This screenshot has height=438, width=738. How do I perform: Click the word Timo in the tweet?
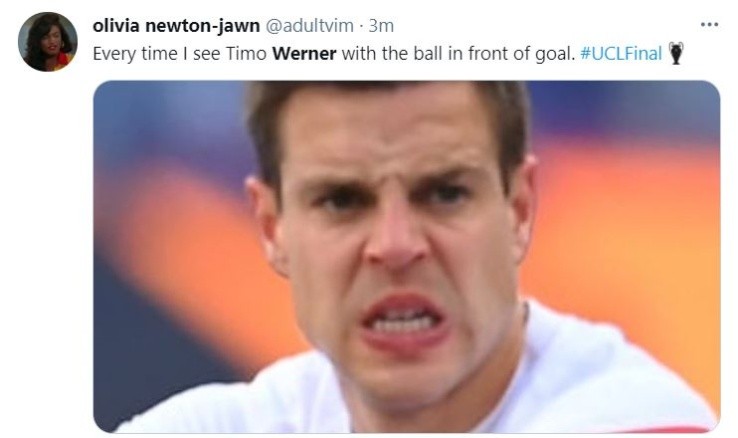pyautogui.click(x=246, y=53)
